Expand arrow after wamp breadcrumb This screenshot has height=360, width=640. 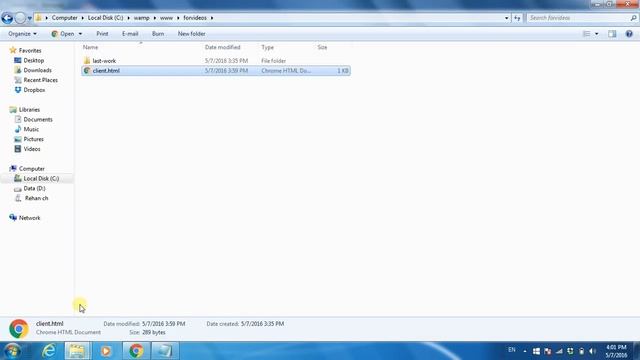coord(155,18)
